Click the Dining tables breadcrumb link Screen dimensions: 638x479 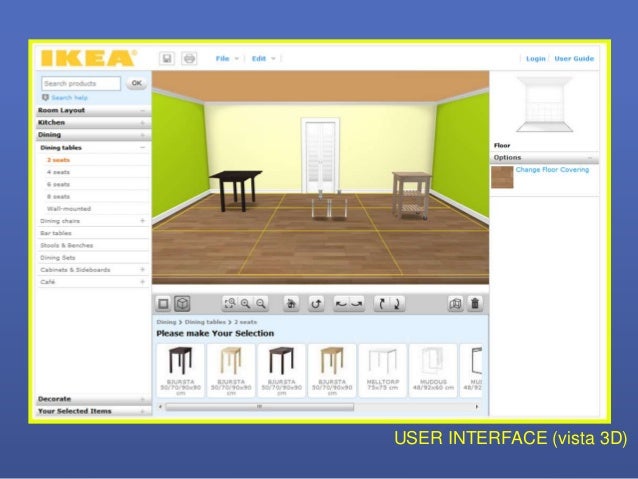tap(205, 322)
